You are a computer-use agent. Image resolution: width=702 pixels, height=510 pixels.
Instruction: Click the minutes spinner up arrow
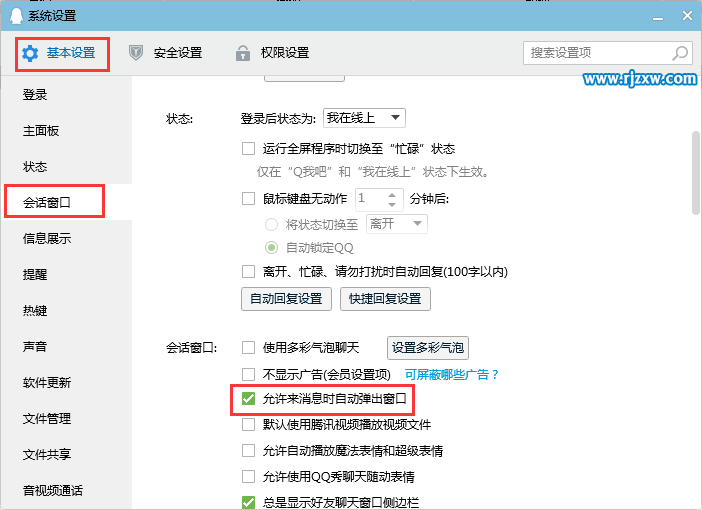pyautogui.click(x=392, y=195)
